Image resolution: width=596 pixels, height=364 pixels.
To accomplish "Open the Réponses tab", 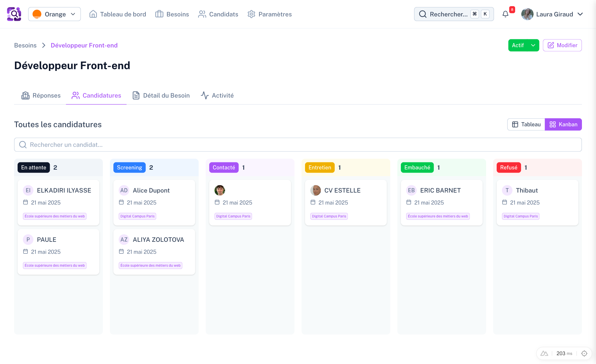I will click(x=41, y=95).
